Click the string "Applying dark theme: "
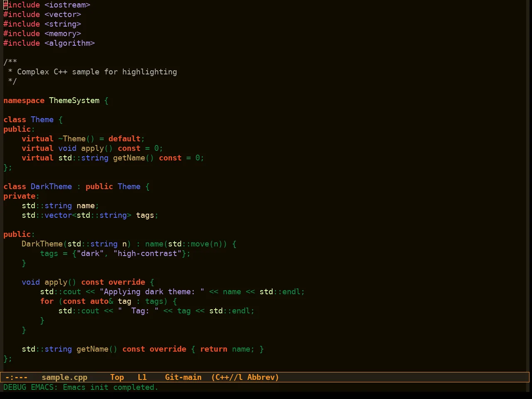Image resolution: width=532 pixels, height=399 pixels. [x=152, y=292]
